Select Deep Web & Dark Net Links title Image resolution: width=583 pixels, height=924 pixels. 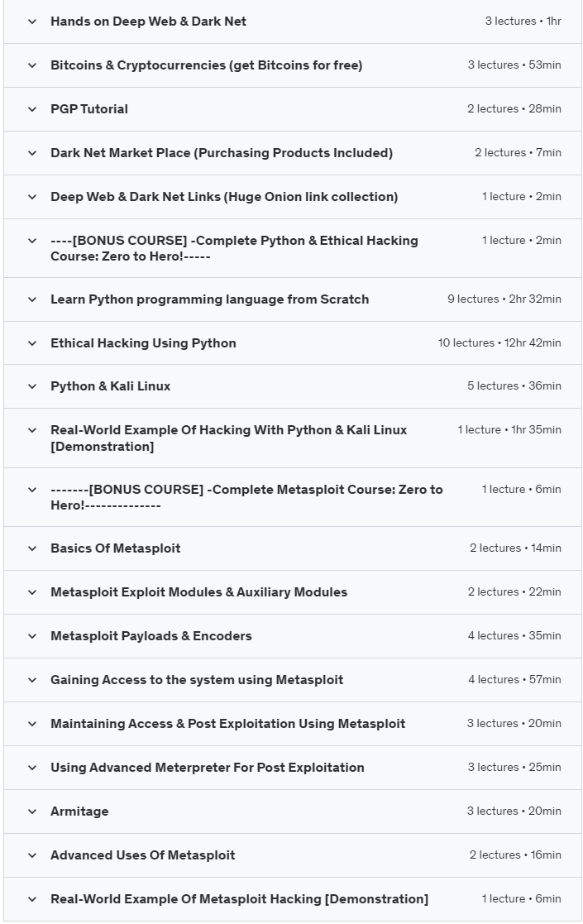[224, 197]
